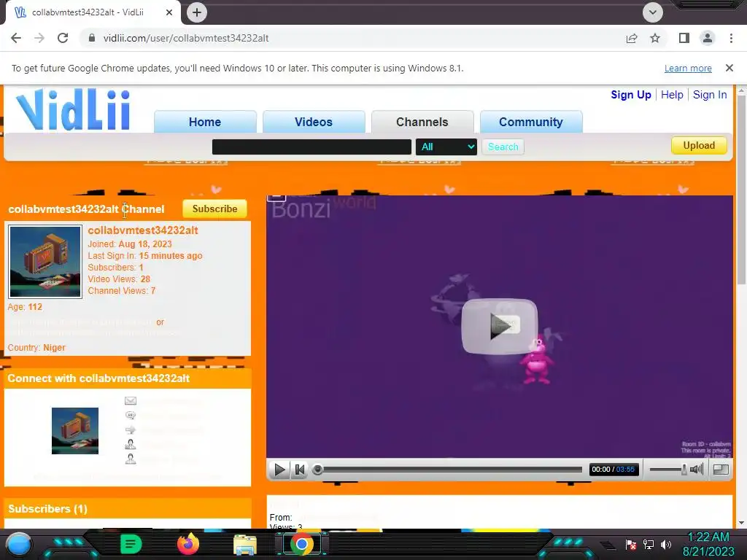Reload the VidLii page

coord(63,38)
